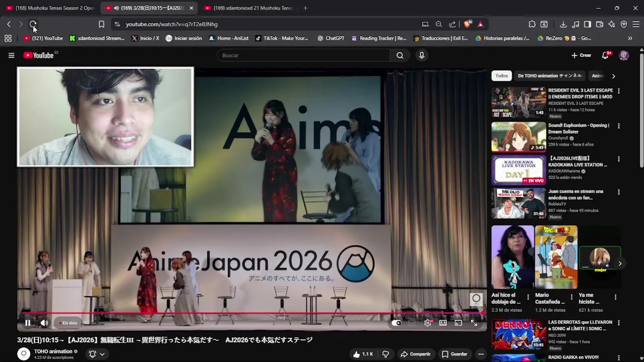Dislike the video
Viewport: 644px width, 362px height.
[x=386, y=354]
